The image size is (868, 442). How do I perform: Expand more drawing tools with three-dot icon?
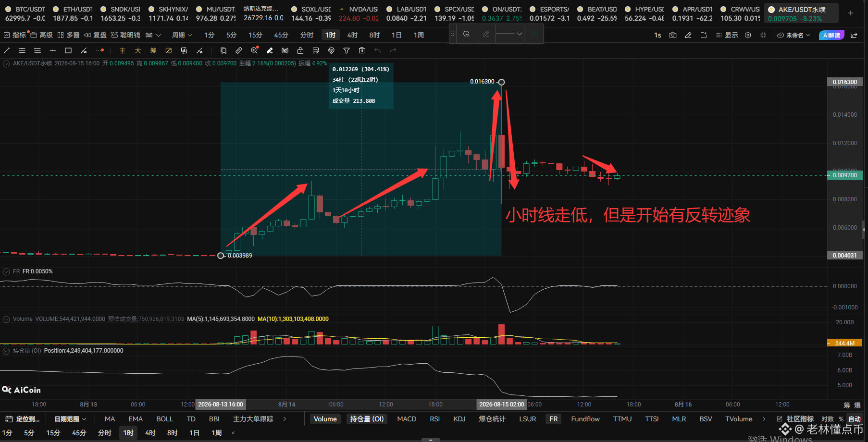(x=99, y=50)
